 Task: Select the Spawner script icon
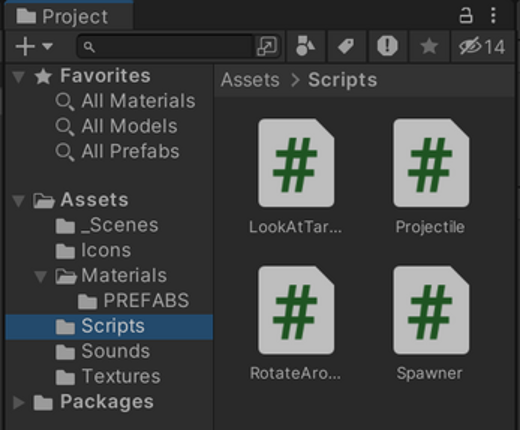(431, 310)
